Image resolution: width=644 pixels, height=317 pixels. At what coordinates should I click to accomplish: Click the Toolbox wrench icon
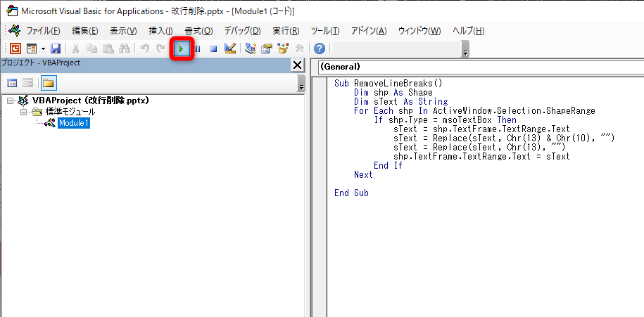299,48
